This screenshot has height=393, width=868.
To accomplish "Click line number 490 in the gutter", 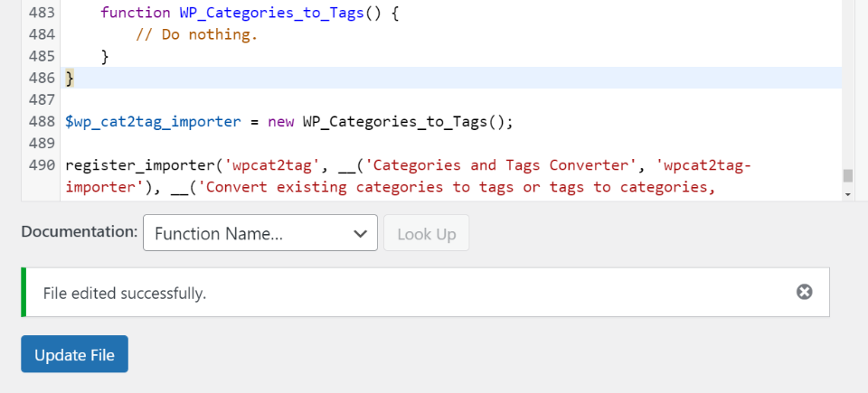I will pos(42,165).
